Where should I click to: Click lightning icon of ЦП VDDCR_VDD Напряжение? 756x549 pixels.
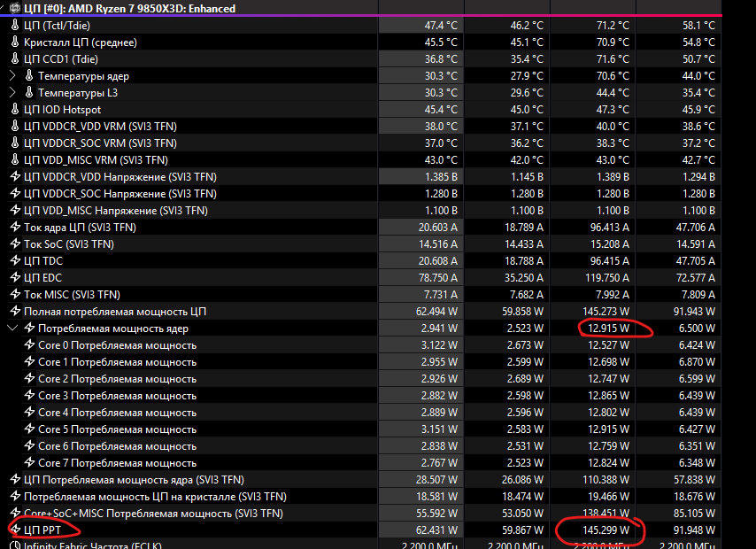pos(15,176)
